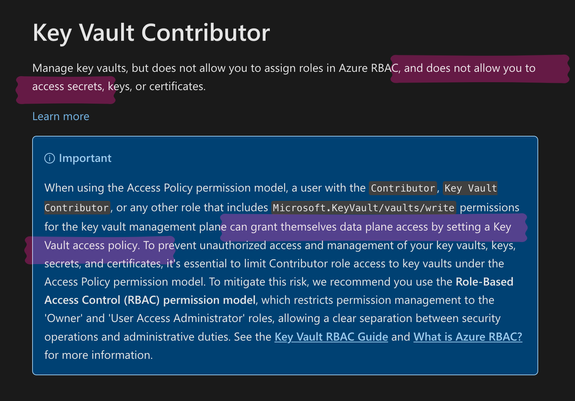Click the magenta highlighted 'access secrets' text

point(68,87)
